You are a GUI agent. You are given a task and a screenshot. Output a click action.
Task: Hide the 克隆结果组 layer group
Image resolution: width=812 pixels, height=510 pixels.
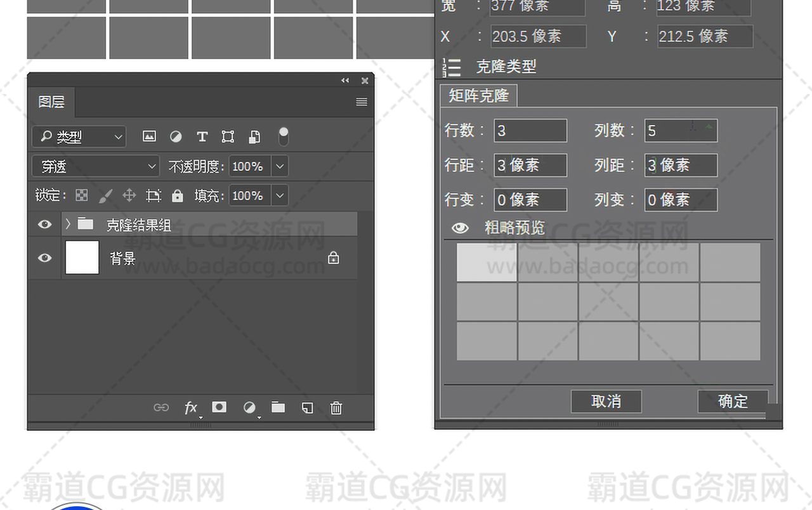[44, 224]
